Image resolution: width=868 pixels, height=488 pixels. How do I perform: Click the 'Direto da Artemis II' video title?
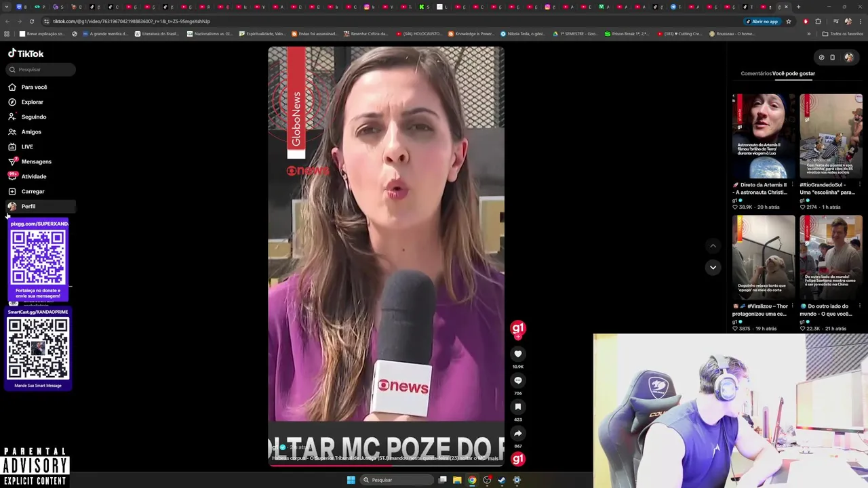760,188
